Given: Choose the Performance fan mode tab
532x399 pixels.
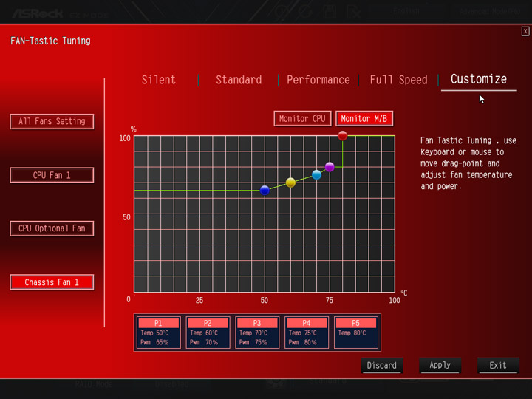Looking at the screenshot, I should click(318, 80).
